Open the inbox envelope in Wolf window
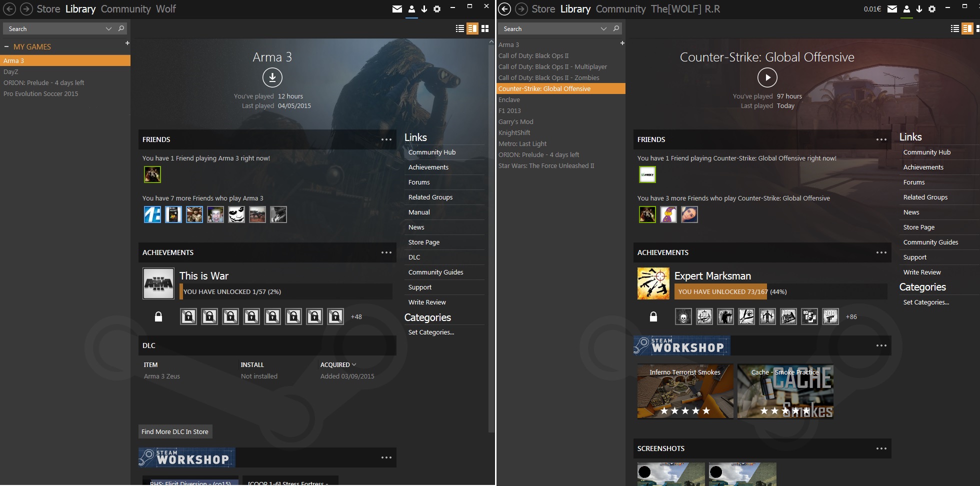Screen dimensions: 980x486 click(x=397, y=9)
